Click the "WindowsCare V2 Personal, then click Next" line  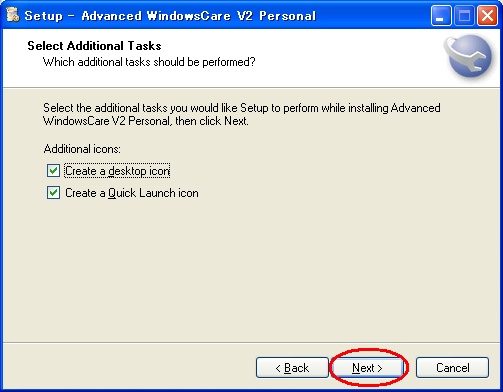tap(146, 121)
